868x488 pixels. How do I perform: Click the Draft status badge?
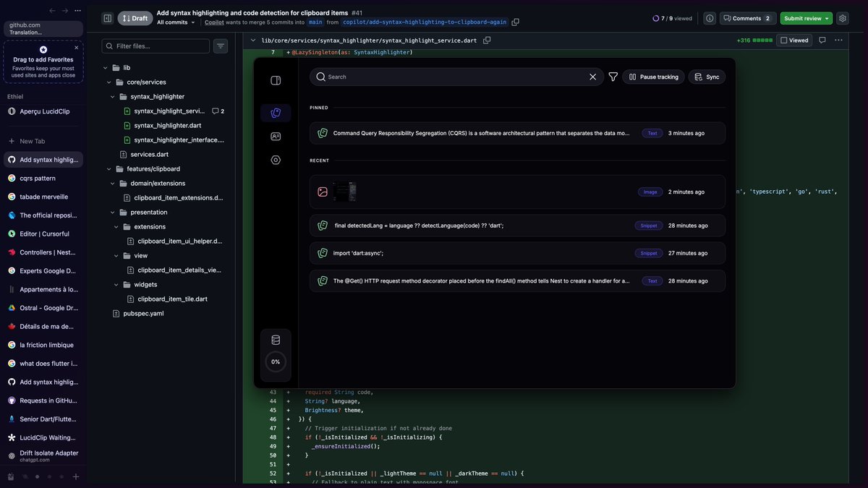(135, 18)
